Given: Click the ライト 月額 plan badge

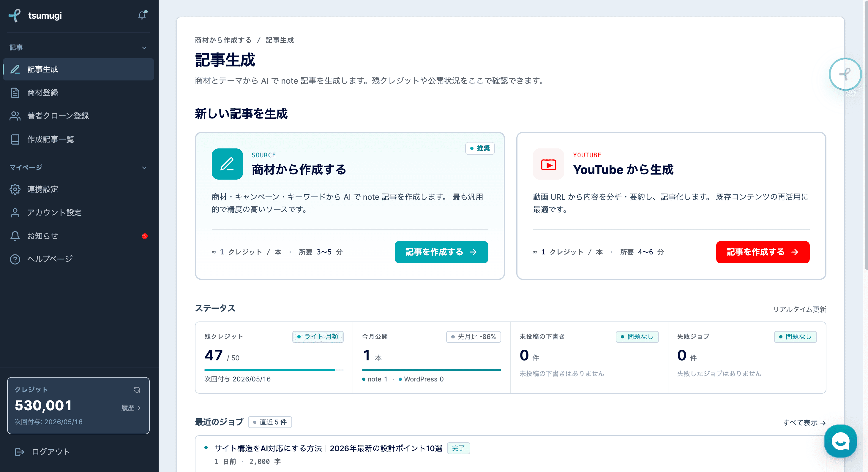Looking at the screenshot, I should pyautogui.click(x=318, y=337).
